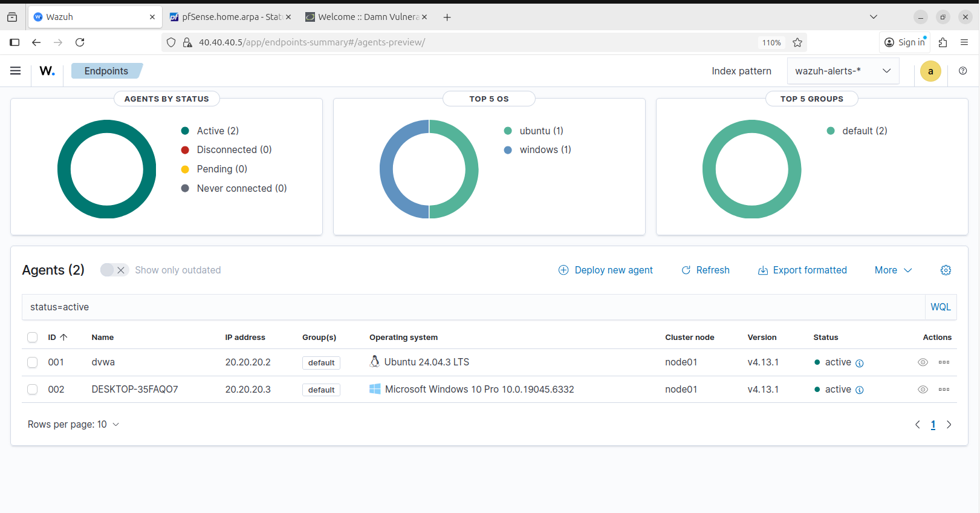The height and width of the screenshot is (513, 980).
Task: Open the three-dot actions menu for DESKTOP-35FAQO7
Action: [944, 390]
